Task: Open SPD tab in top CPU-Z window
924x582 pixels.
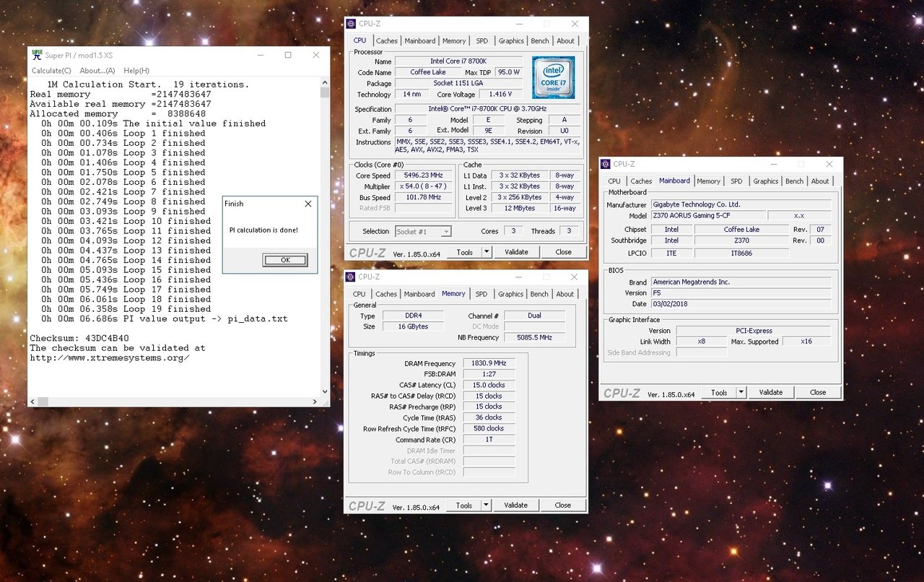Action: (x=481, y=41)
